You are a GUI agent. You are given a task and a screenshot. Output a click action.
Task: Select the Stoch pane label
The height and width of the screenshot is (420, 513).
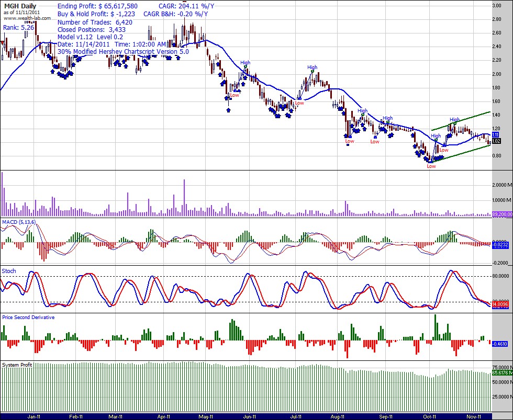9,271
